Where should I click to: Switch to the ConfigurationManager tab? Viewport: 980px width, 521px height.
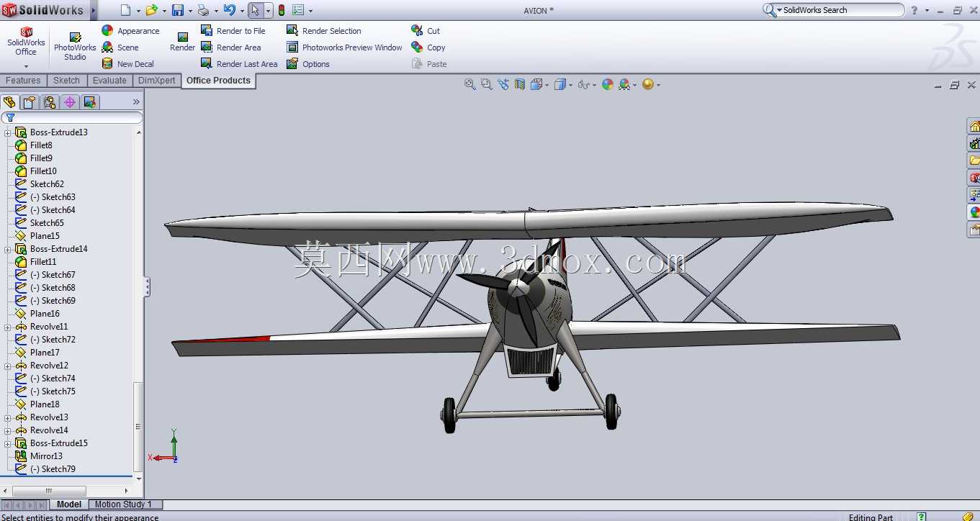[50, 102]
